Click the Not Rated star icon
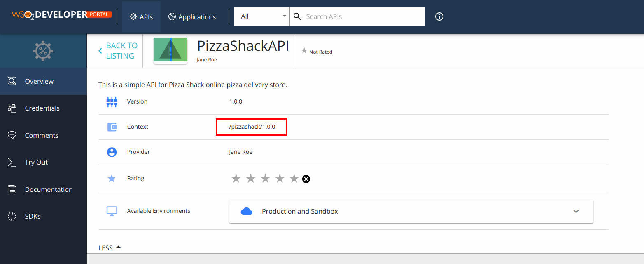Viewport: 644px width, 264px height. click(304, 51)
